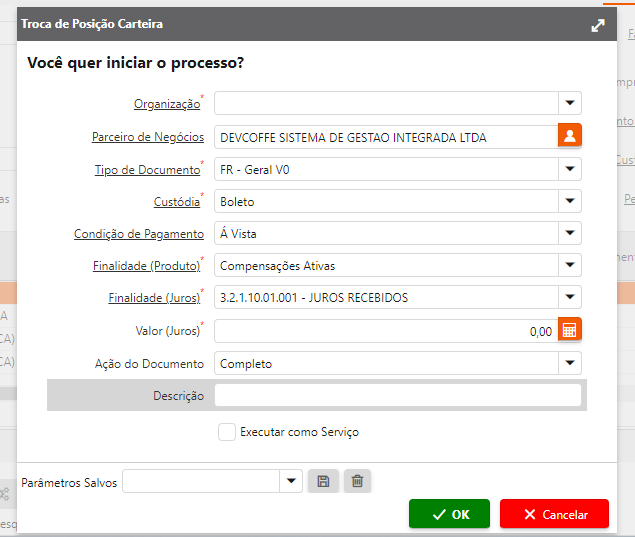The height and width of the screenshot is (537, 635).
Task: Open the business partner lookup icon
Action: [x=570, y=137]
